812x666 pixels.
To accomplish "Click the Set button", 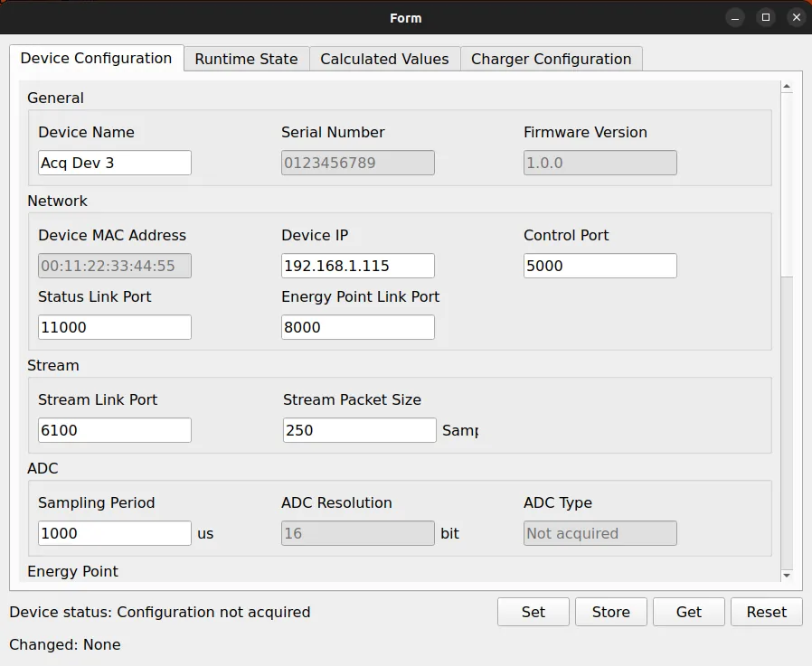I will click(x=533, y=612).
